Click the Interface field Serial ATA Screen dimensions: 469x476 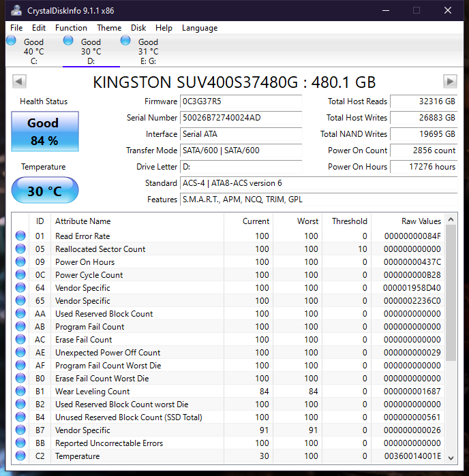tap(241, 134)
